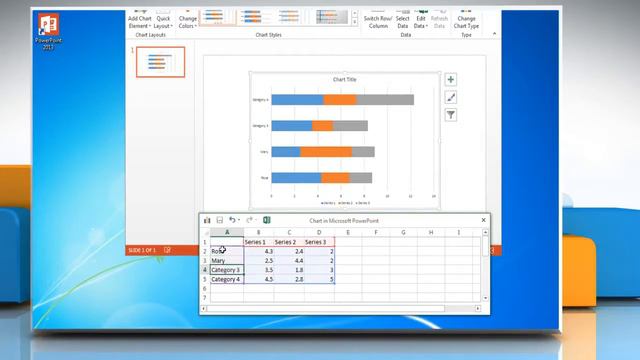The width and height of the screenshot is (640, 360).
Task: Select row 6 header
Action: [205, 289]
